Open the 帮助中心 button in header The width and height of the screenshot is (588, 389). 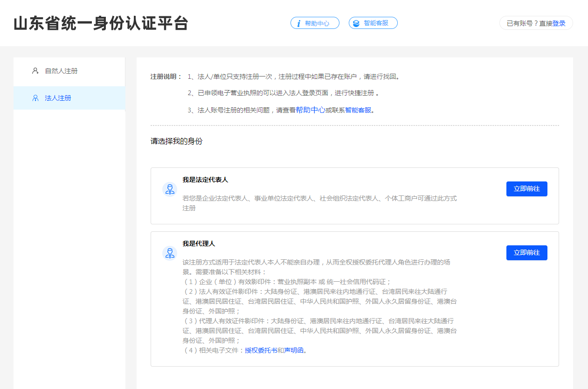[315, 23]
